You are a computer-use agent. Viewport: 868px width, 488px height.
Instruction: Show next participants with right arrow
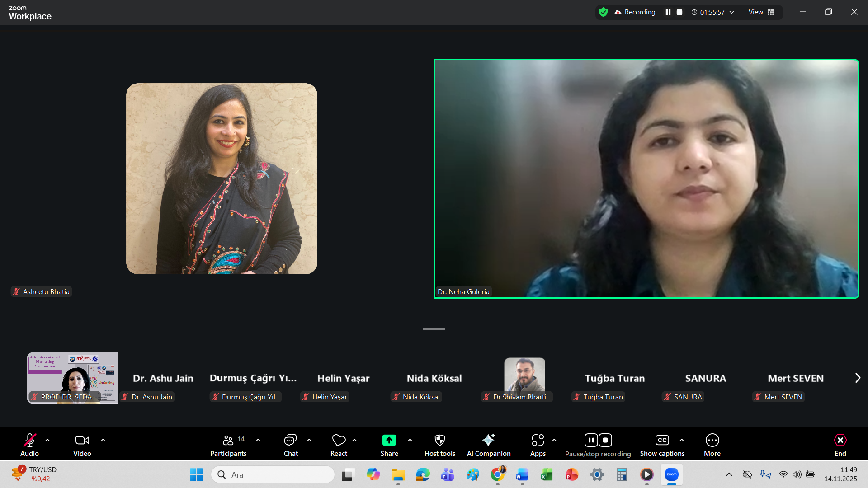pyautogui.click(x=858, y=378)
